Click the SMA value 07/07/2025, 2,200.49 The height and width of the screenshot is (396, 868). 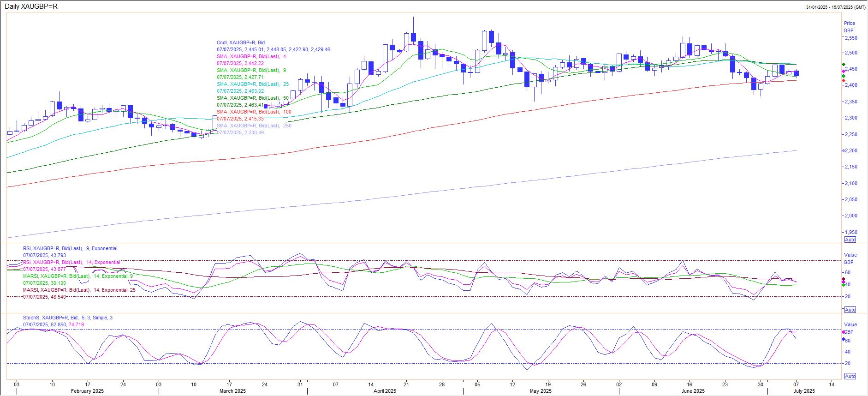click(x=240, y=132)
